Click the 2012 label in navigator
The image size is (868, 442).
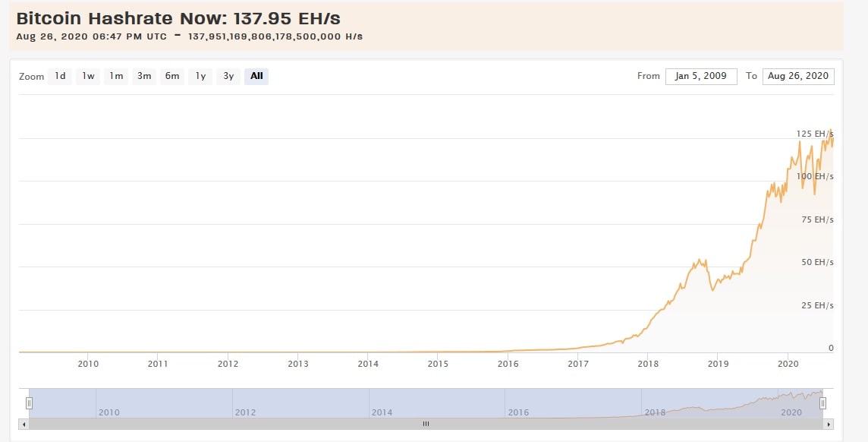245,412
